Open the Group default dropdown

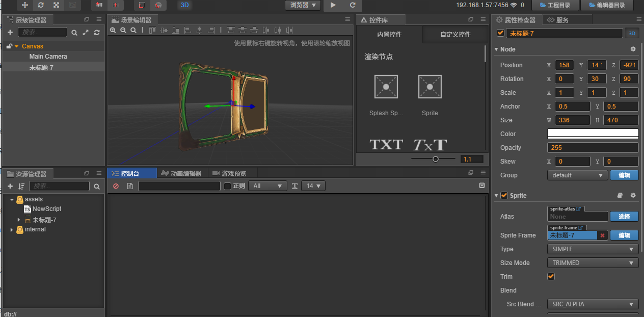tap(578, 175)
